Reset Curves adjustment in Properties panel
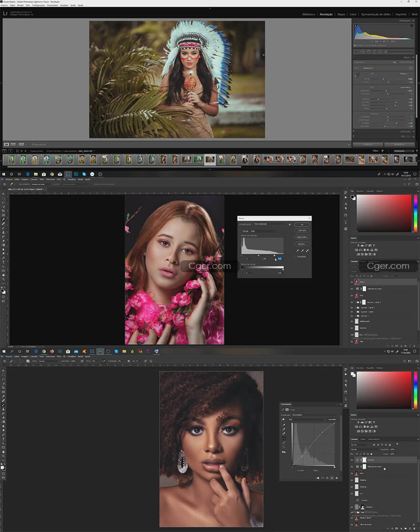 [327, 478]
